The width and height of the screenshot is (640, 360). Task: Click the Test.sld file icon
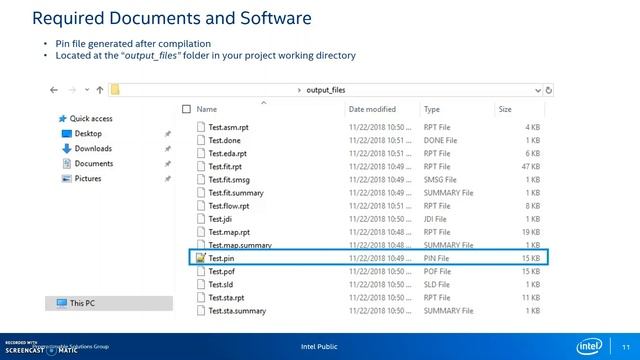point(201,284)
